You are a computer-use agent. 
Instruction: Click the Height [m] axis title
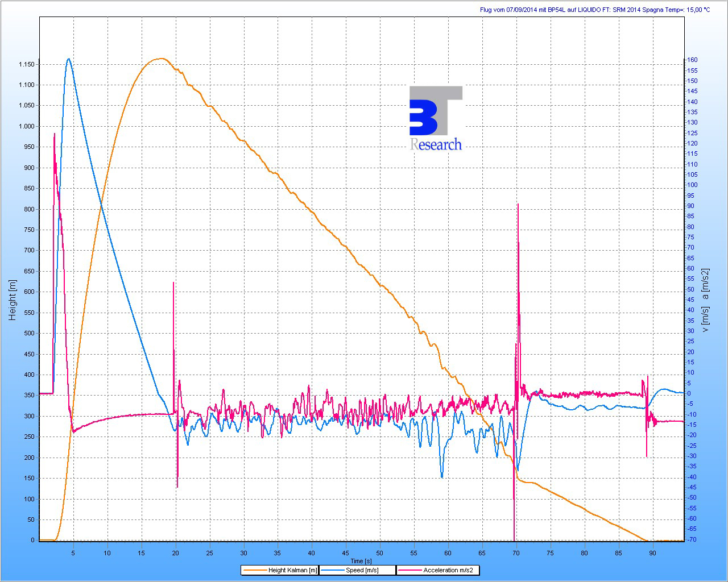[13, 299]
